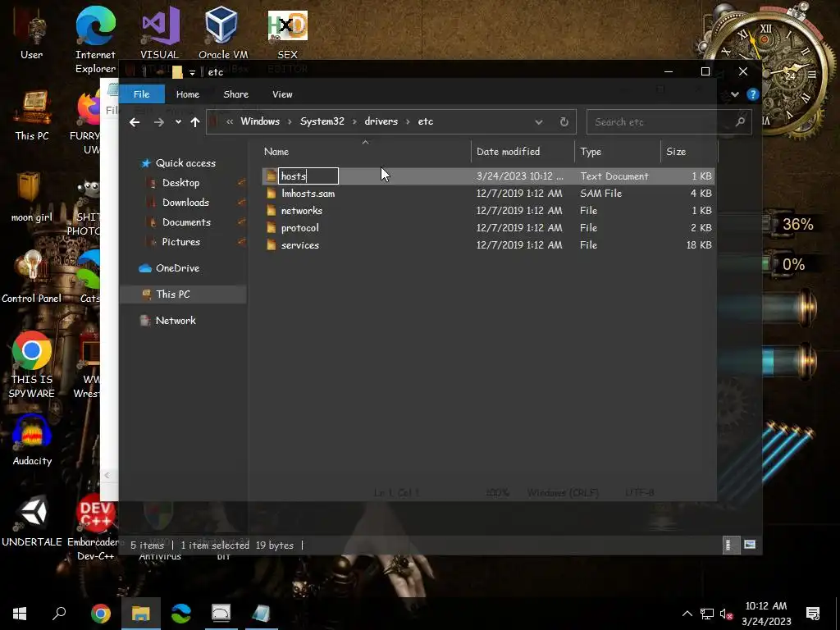Open Explorer help question mark icon
This screenshot has width=840, height=630.
pyautogui.click(x=753, y=94)
